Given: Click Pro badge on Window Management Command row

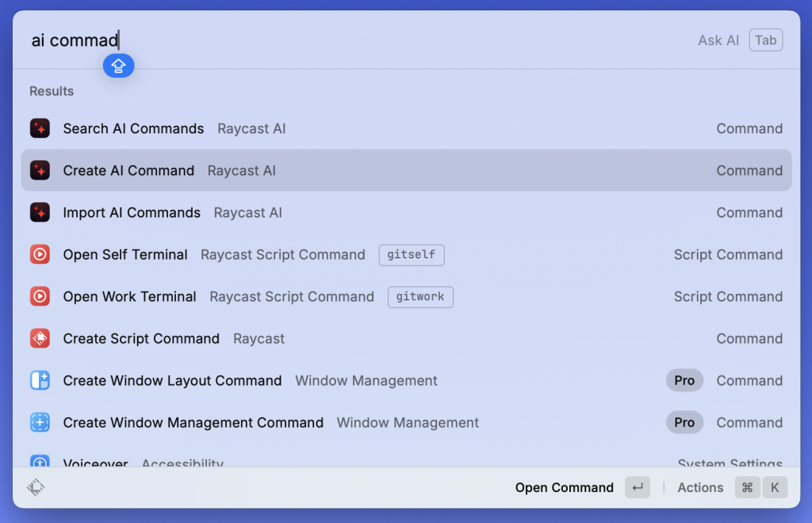Looking at the screenshot, I should (684, 422).
